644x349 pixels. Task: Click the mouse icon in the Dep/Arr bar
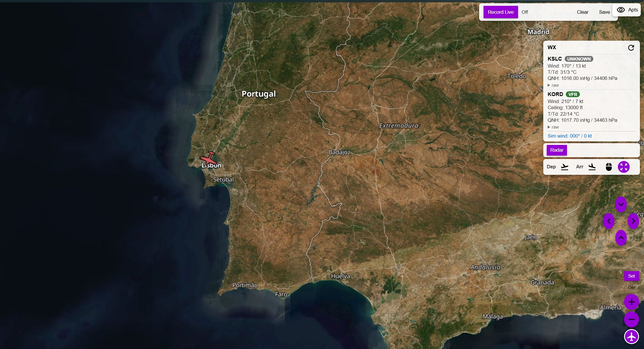[x=609, y=167]
